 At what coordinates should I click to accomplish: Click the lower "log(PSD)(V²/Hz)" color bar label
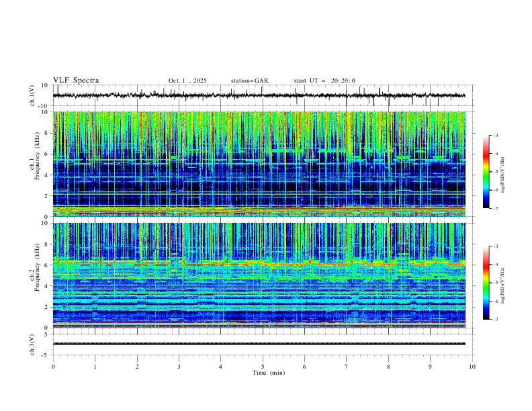click(x=502, y=285)
